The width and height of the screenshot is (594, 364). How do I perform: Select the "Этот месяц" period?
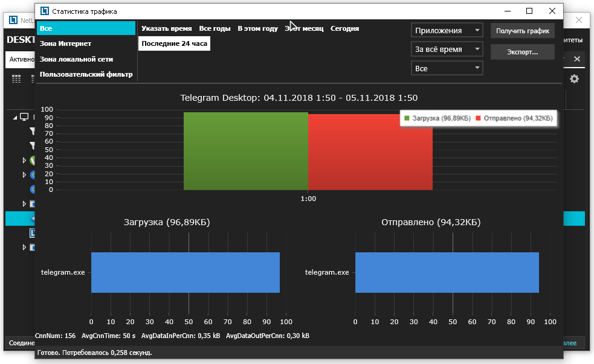[x=304, y=28]
